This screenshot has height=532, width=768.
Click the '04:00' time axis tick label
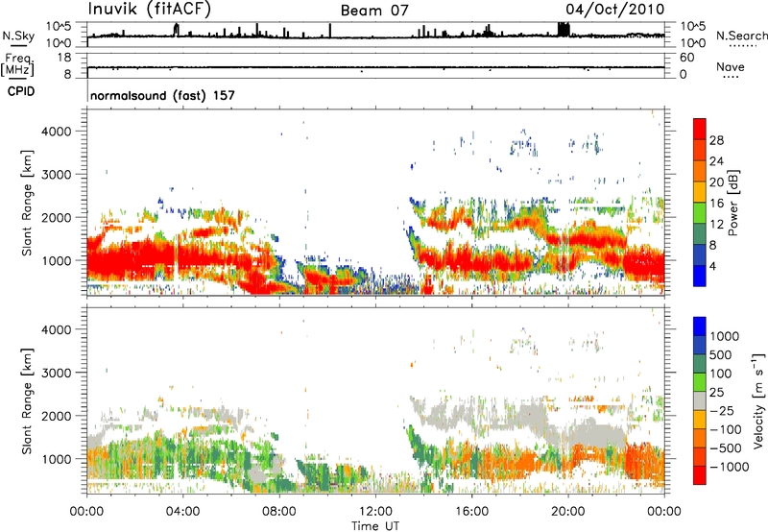[182, 512]
